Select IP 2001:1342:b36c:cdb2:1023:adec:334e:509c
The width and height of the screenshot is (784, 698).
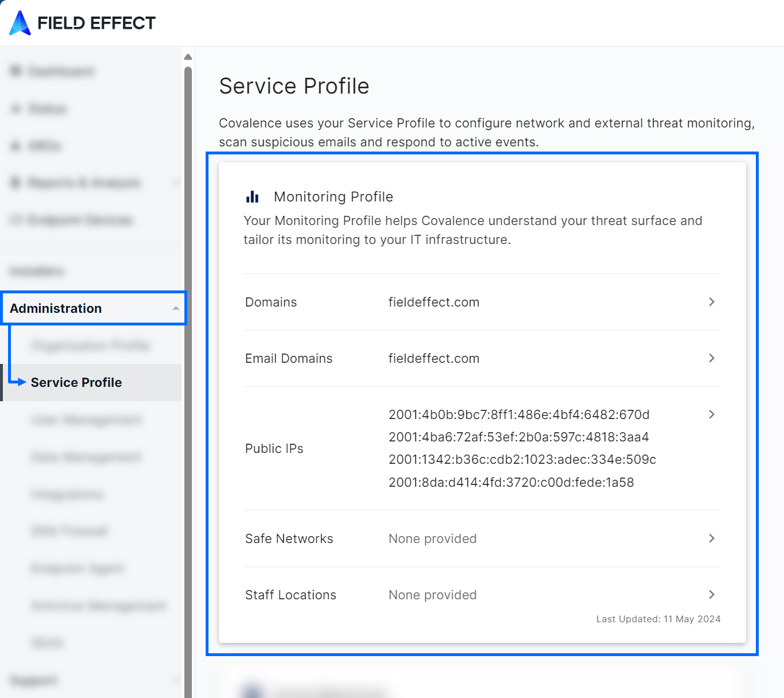point(523,459)
